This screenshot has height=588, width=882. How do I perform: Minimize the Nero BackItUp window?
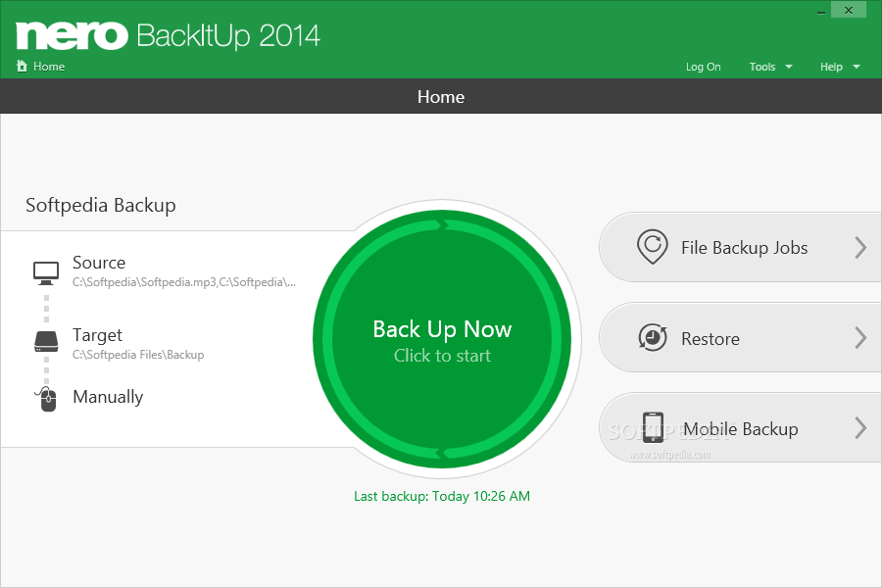[821, 11]
